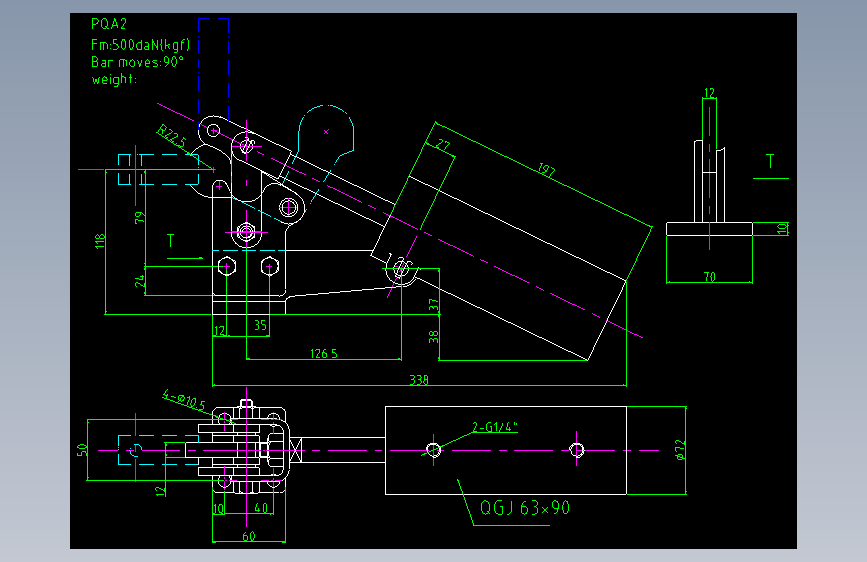
Task: Click the 50 dimension in plan view
Action: point(82,450)
